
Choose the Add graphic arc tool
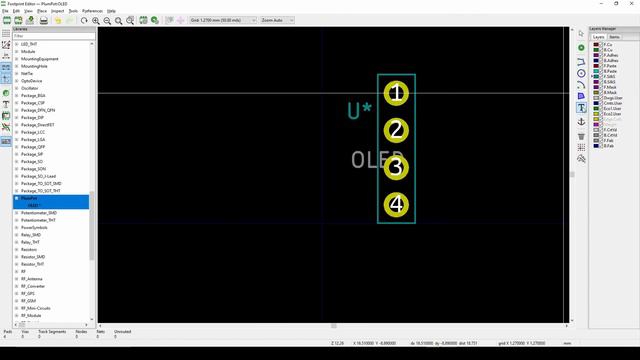coord(581,85)
